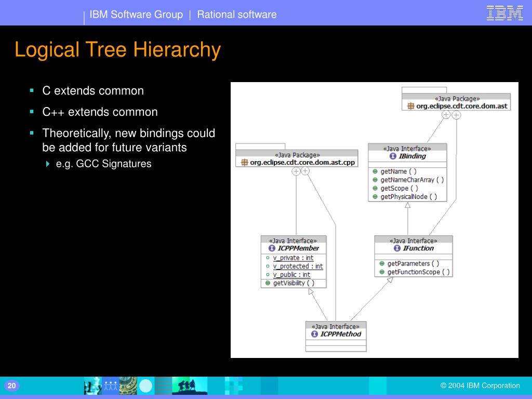Click the getPhysicalNode ( ) method text

(x=408, y=196)
